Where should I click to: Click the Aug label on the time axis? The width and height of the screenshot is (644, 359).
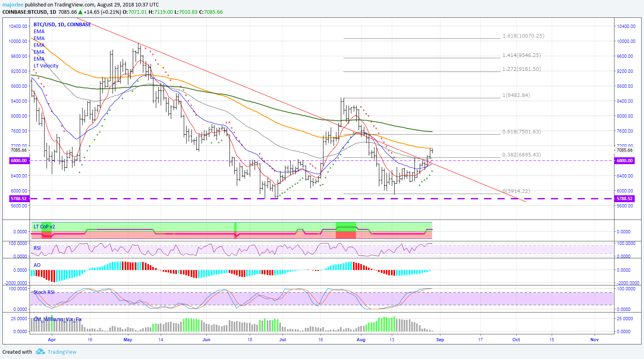click(x=361, y=340)
